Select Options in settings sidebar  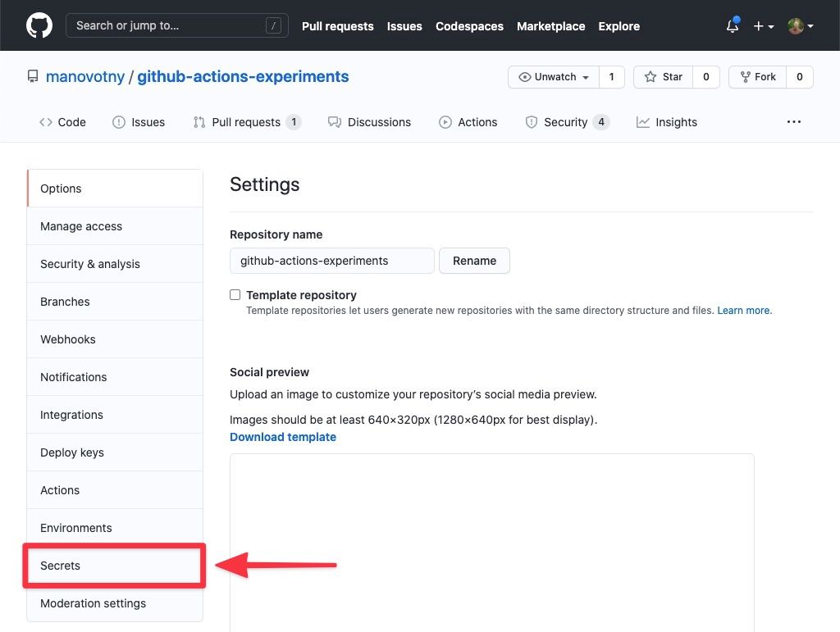click(115, 189)
